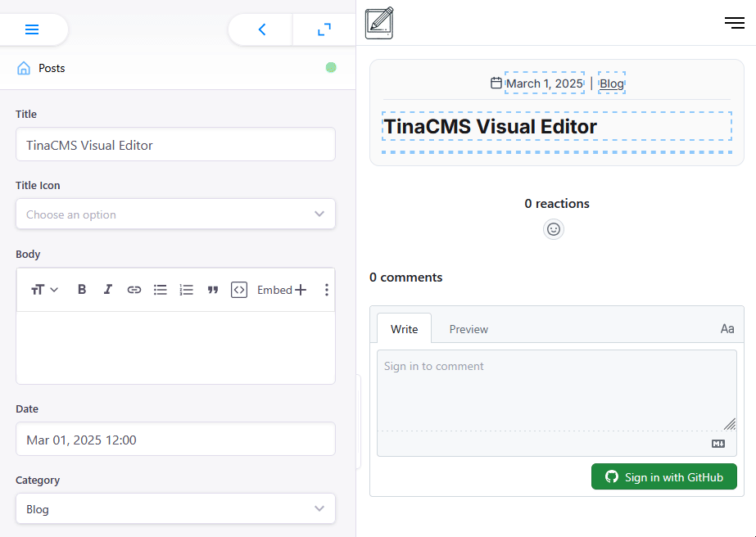Click into the Title input field
Screen dimensions: 756x537
click(175, 145)
